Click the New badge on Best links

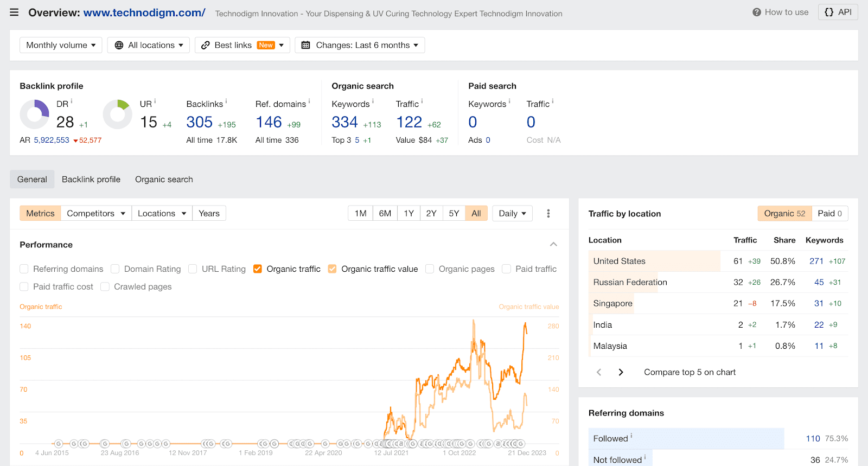[x=266, y=45]
